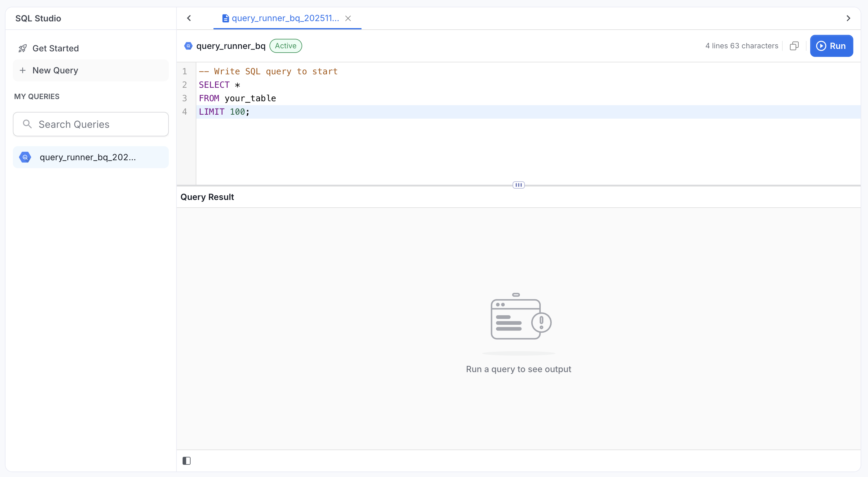The image size is (868, 477).
Task: Click the rocket icon beside Get Started
Action: (23, 48)
